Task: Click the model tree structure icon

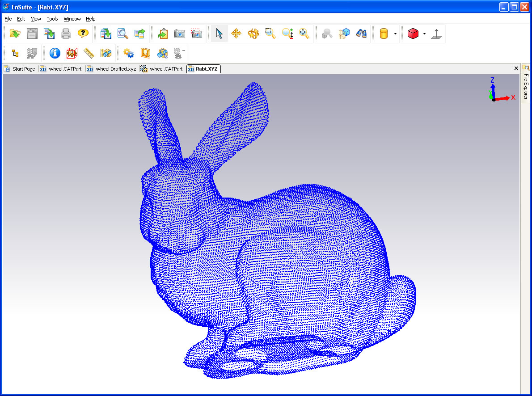Action: coord(15,53)
